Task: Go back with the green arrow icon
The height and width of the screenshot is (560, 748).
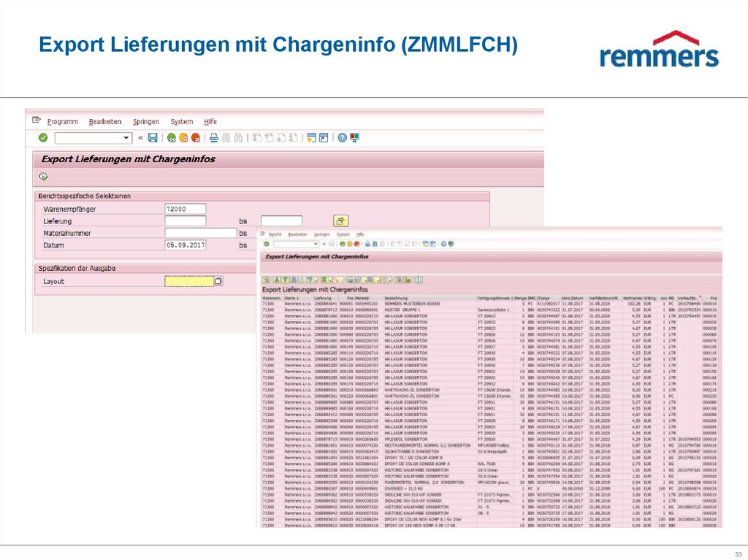Action: (x=171, y=137)
